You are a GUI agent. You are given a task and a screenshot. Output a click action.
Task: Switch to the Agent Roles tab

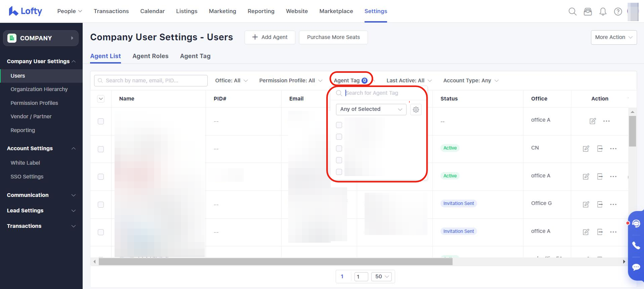150,56
